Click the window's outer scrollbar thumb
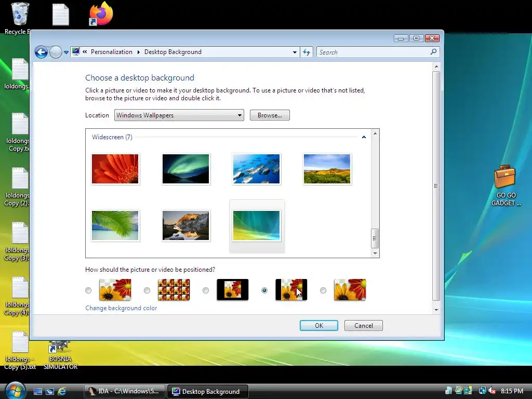This screenshot has width=532, height=399. pos(436,186)
